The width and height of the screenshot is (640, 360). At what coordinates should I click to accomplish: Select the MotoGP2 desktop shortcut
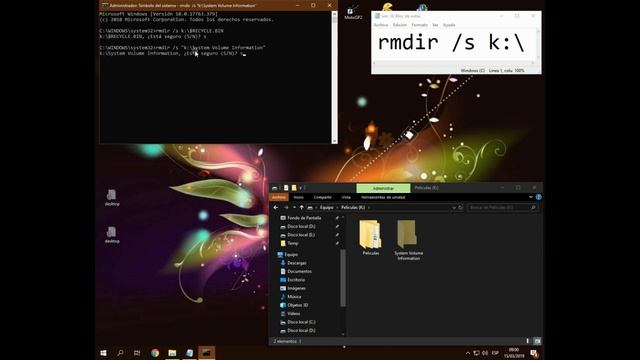point(353,12)
